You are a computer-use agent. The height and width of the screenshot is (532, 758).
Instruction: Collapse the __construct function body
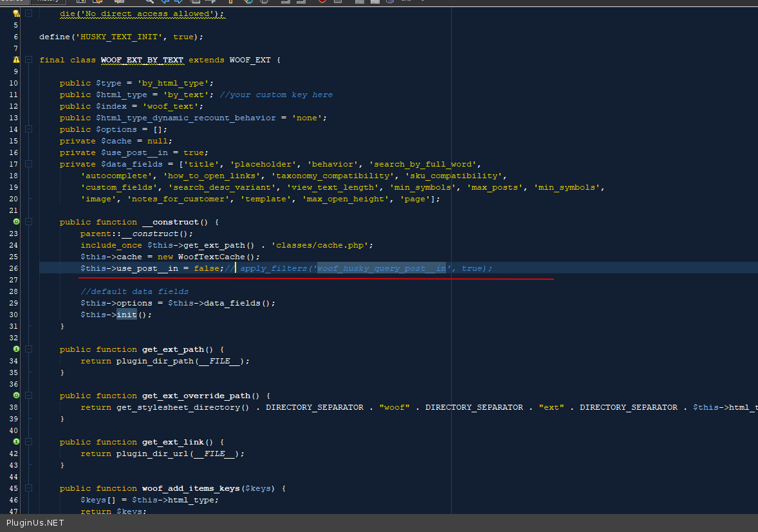coord(28,222)
